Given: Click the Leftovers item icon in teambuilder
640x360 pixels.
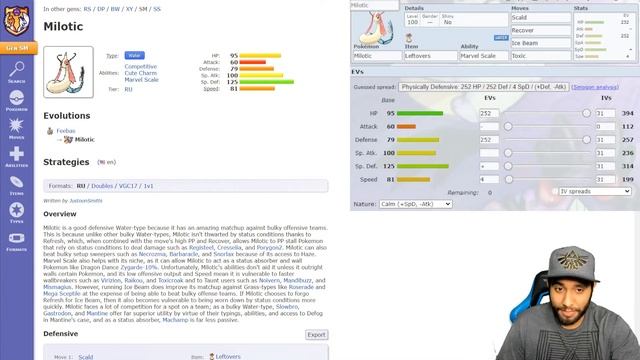Looking at the screenshot, I should [x=409, y=38].
